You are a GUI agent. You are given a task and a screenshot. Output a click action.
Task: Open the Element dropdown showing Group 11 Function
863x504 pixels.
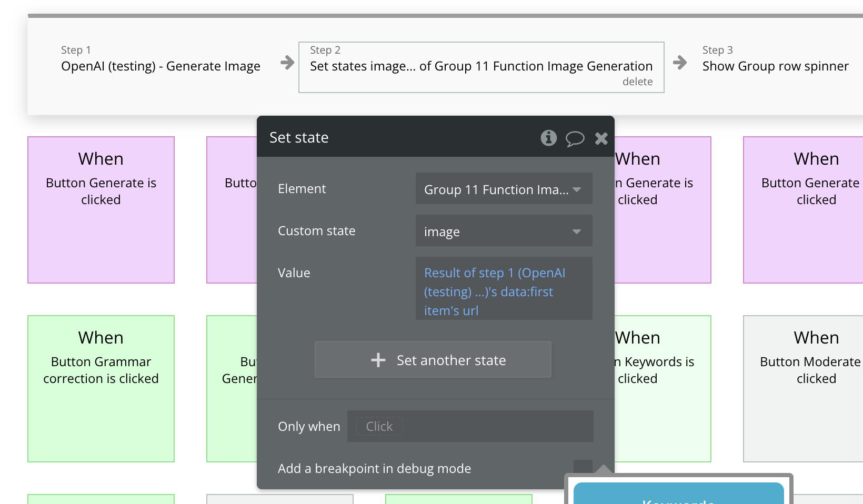[x=504, y=189]
